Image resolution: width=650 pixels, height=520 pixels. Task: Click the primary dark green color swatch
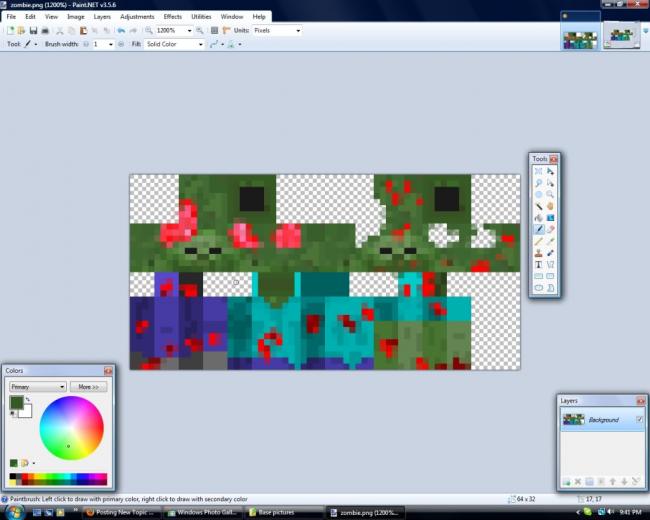17,402
